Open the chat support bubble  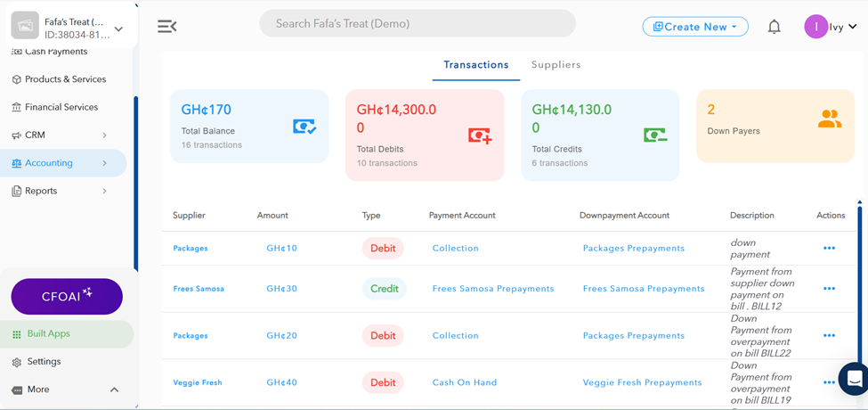(855, 377)
